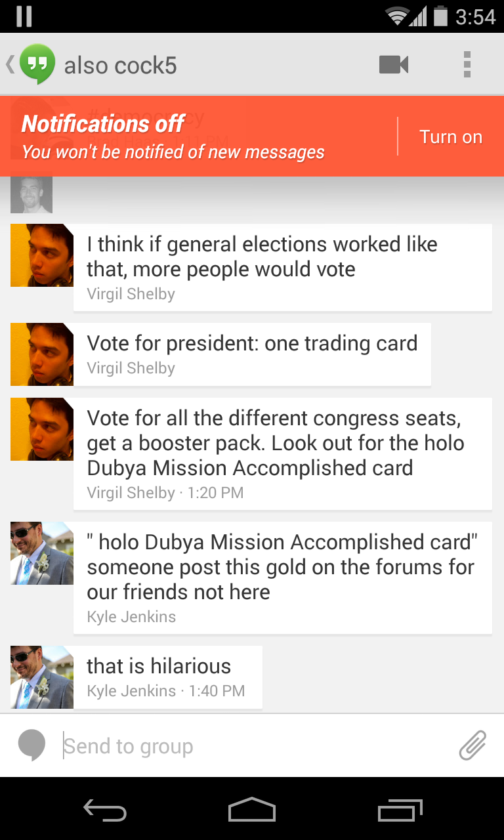Tap the message about general elections
504x840 pixels.
coord(282,267)
